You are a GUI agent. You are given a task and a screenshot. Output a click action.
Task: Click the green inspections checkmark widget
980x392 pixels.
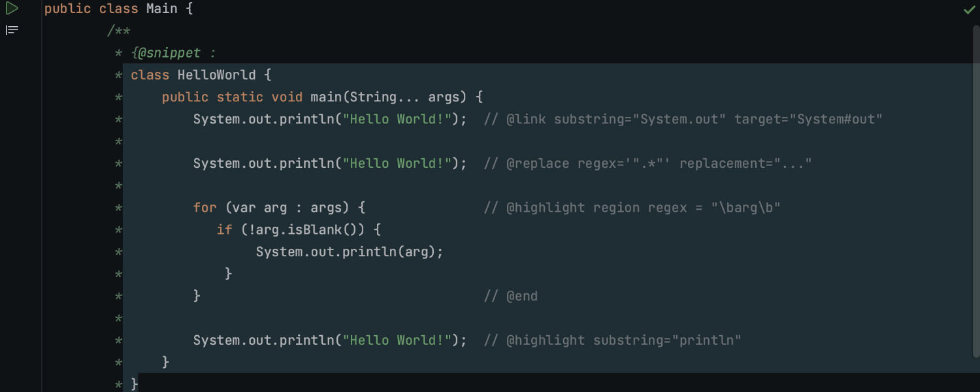[970, 10]
